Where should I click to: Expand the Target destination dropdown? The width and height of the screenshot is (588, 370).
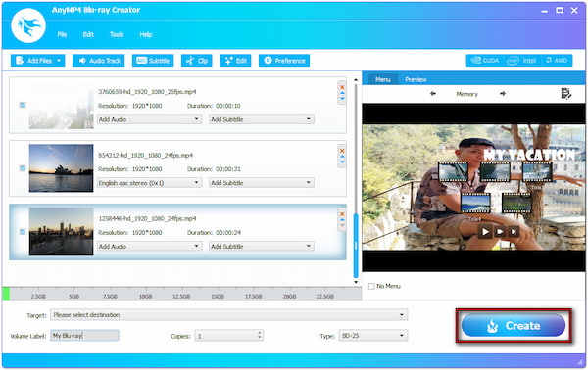(x=228, y=315)
